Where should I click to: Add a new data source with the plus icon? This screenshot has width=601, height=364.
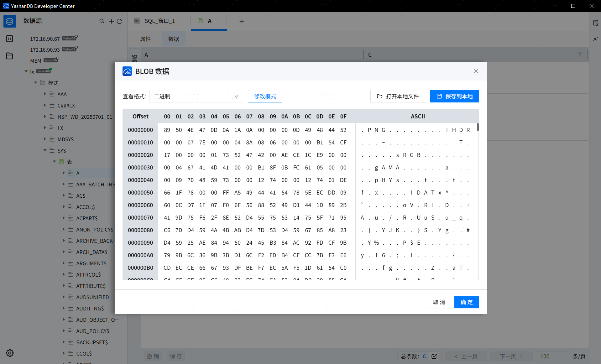pos(111,21)
